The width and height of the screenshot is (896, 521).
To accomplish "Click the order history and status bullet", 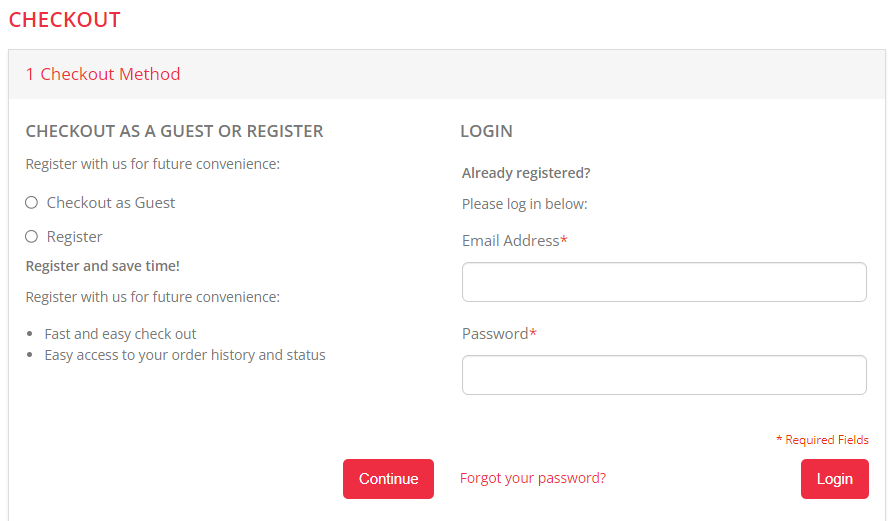I will (185, 355).
